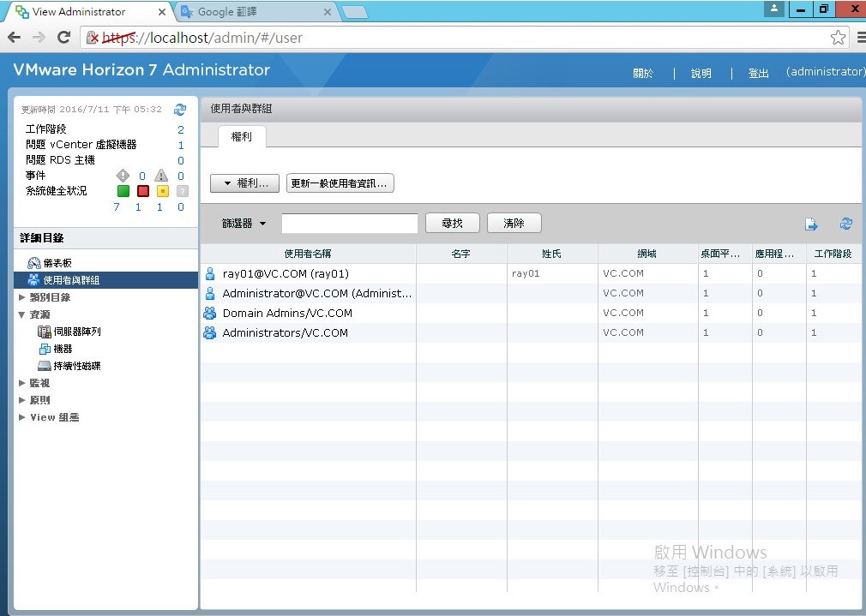The height and width of the screenshot is (616, 866).
Task: Click 更新一般使用者資訊... button
Action: [340, 183]
